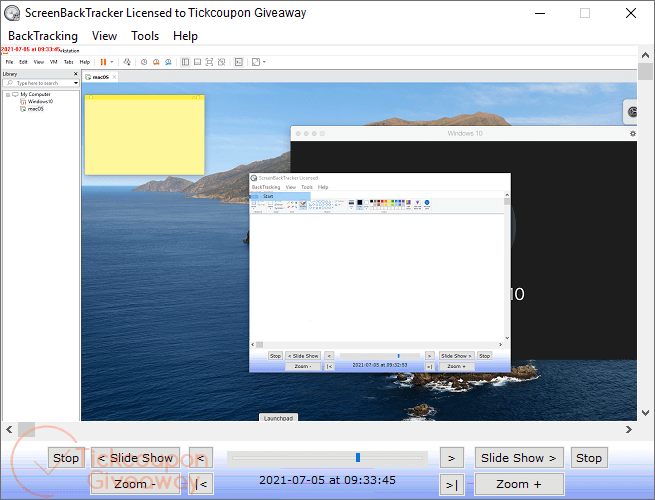This screenshot has height=500, width=655.
Task: Click the Stretch Guest icon in VMware toolbar
Action: (256, 62)
